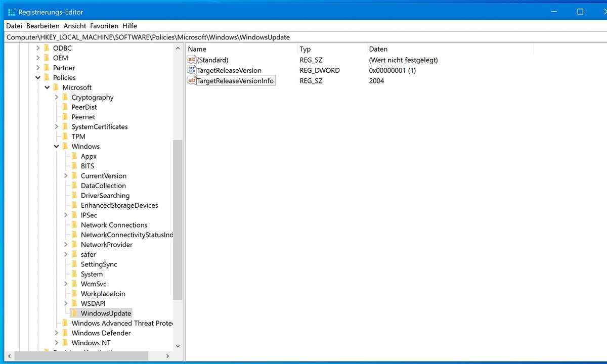
Task: Click the ODBC folder icon
Action: 47,48
